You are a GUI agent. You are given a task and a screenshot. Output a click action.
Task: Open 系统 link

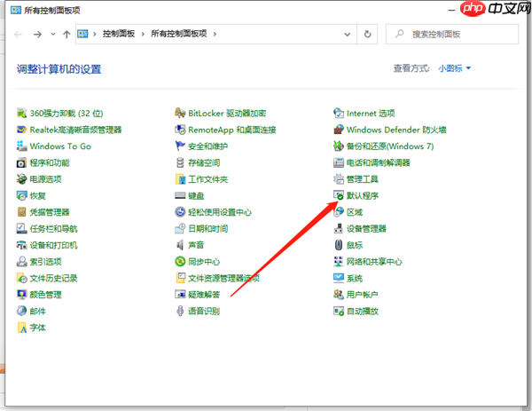pyautogui.click(x=354, y=278)
